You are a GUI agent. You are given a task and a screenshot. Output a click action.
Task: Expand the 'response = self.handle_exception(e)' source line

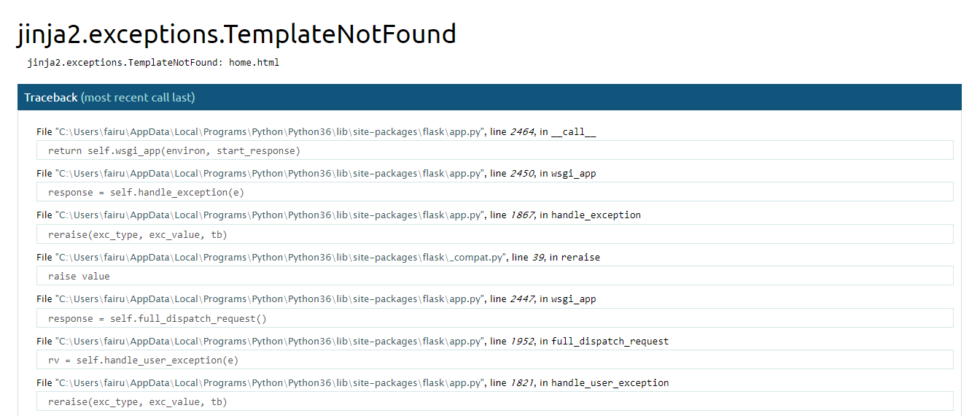pyautogui.click(x=146, y=192)
